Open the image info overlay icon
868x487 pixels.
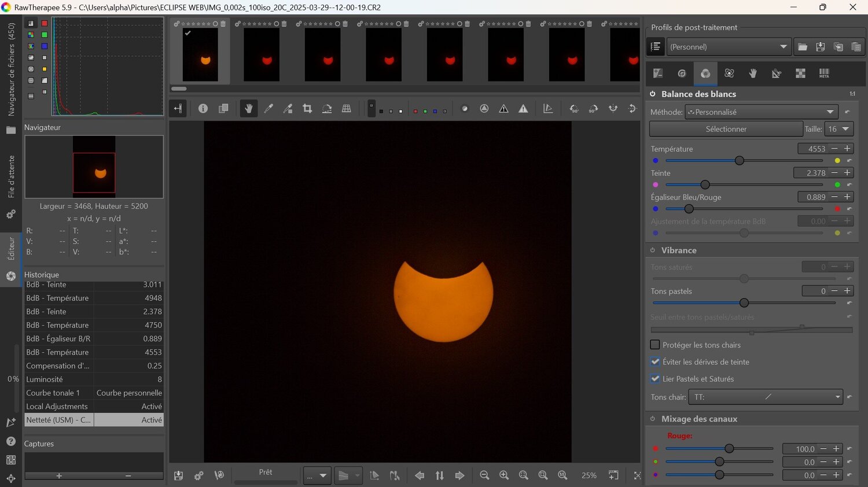203,109
